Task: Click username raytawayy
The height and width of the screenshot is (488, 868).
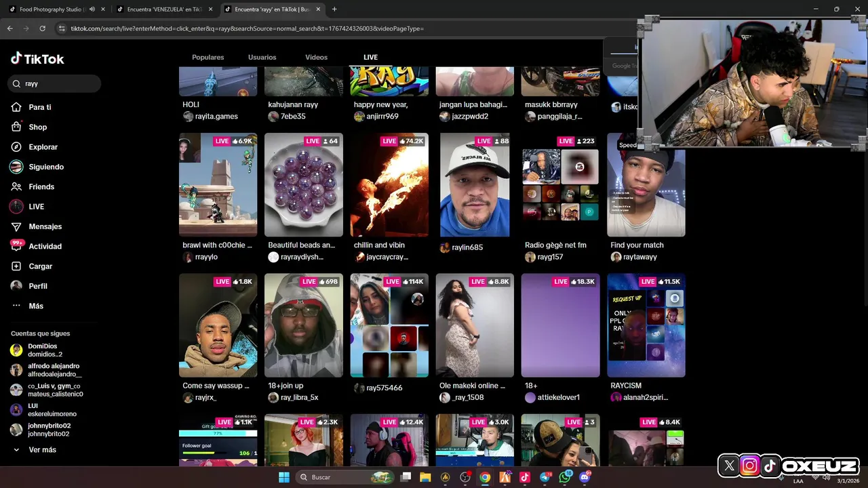Action: click(x=640, y=257)
